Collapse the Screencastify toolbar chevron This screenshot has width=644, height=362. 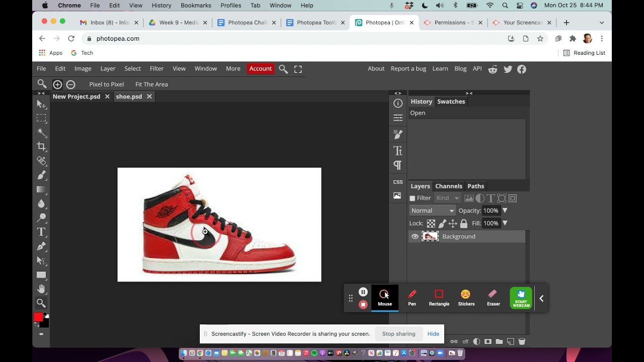541,298
